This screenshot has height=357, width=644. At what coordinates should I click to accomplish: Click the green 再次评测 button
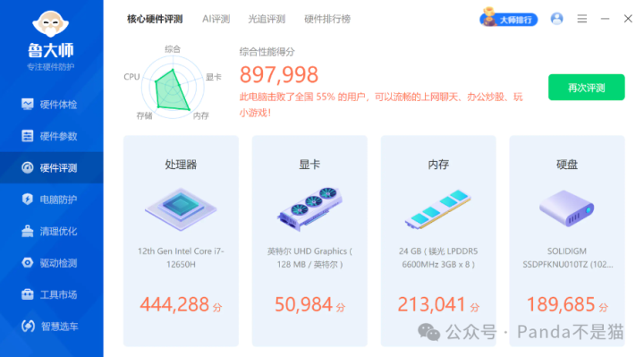(586, 87)
